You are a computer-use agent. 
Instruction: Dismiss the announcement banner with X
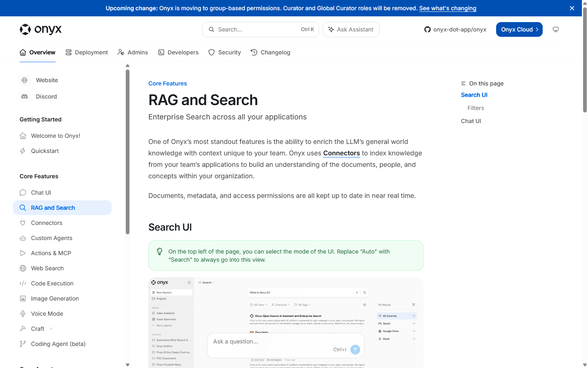tap(572, 8)
